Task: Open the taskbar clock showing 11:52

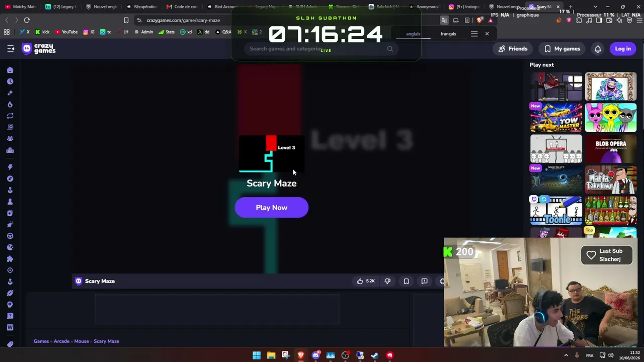Action: (x=629, y=355)
